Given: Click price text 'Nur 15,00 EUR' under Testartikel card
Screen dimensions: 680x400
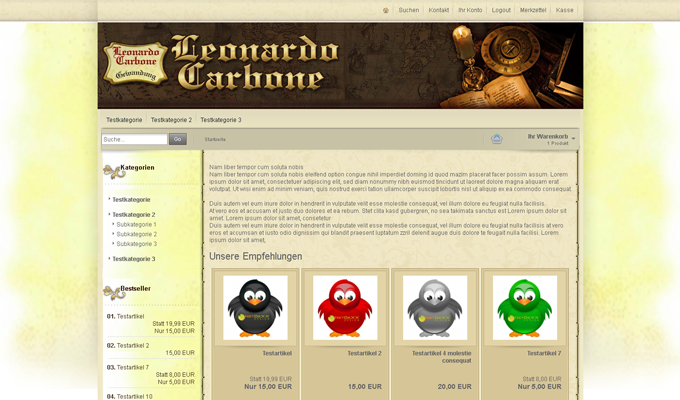Looking at the screenshot, I should [268, 387].
